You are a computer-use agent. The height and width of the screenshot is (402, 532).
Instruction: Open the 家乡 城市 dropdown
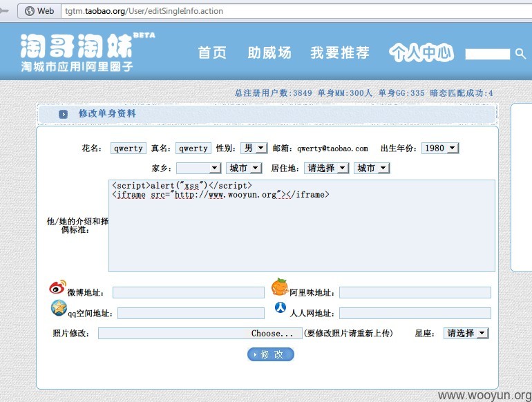tap(244, 168)
